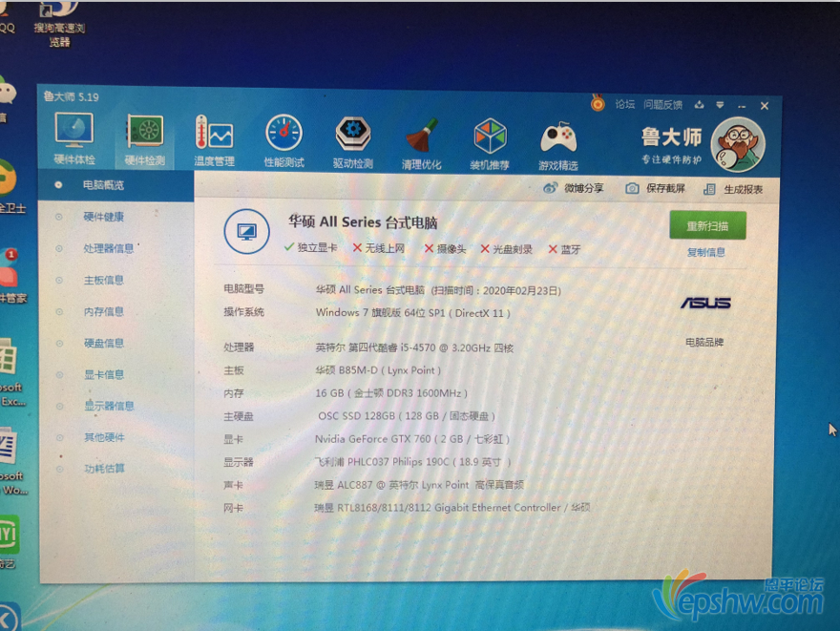Open the QQ desktop icon

pos(7,19)
